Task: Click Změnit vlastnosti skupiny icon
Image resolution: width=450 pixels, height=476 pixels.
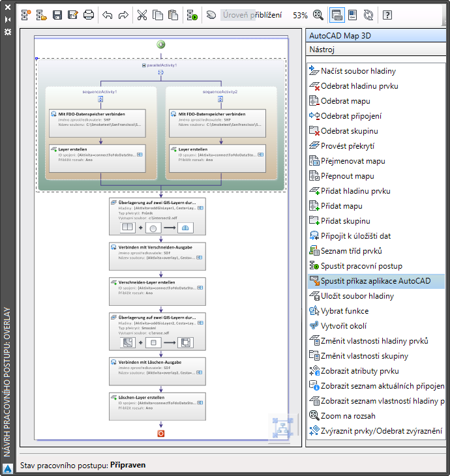Action: [x=314, y=355]
